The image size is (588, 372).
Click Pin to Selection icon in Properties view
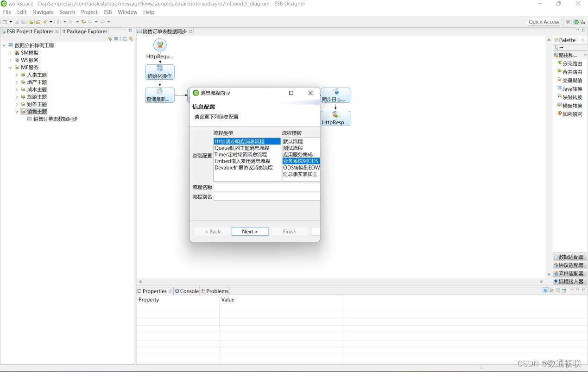(564, 290)
